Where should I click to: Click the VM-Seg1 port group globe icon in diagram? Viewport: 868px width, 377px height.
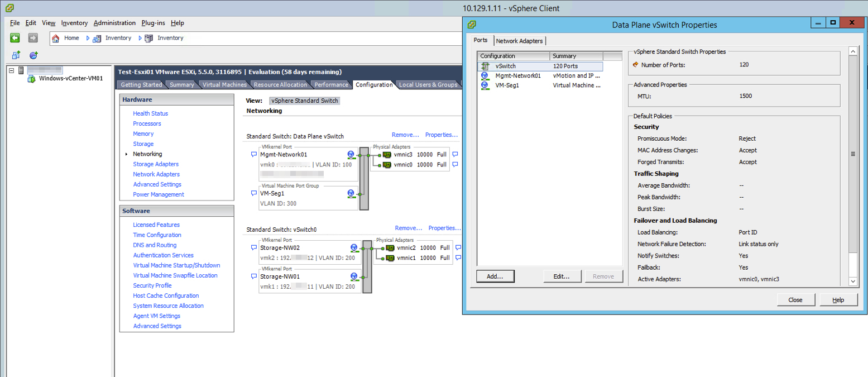pyautogui.click(x=351, y=193)
